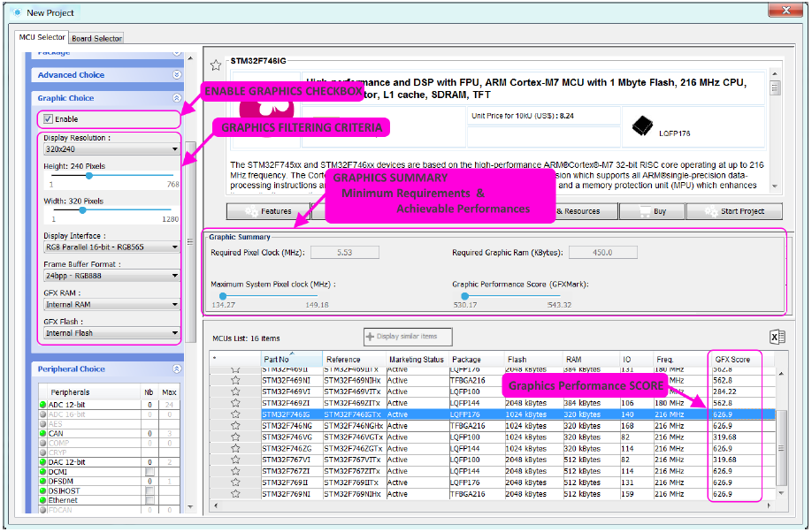Star the STM32F746VG row

click(x=235, y=437)
